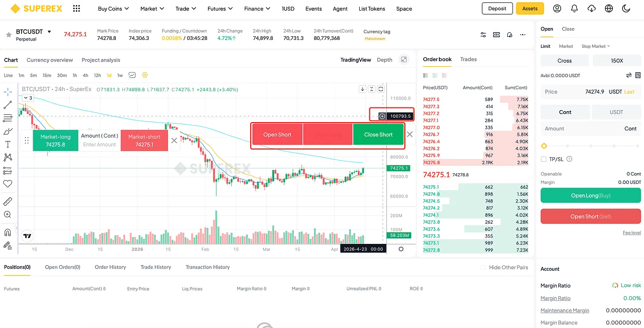The image size is (644, 328).
Task: Click the Close Short chart button
Action: 378,135
